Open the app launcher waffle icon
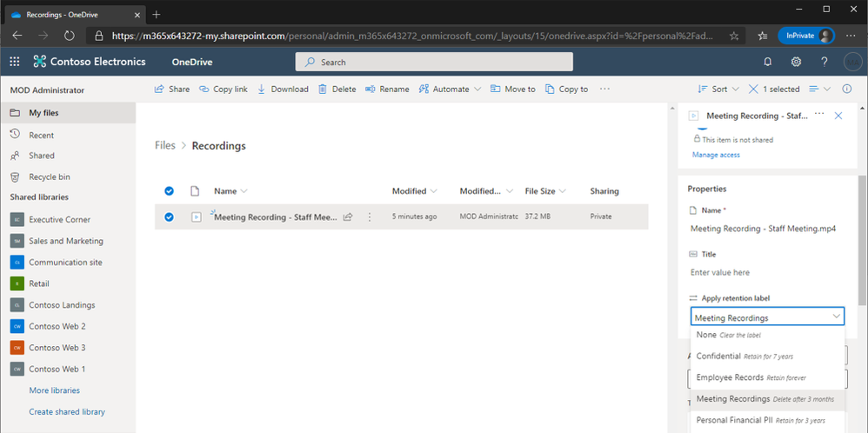 (15, 62)
